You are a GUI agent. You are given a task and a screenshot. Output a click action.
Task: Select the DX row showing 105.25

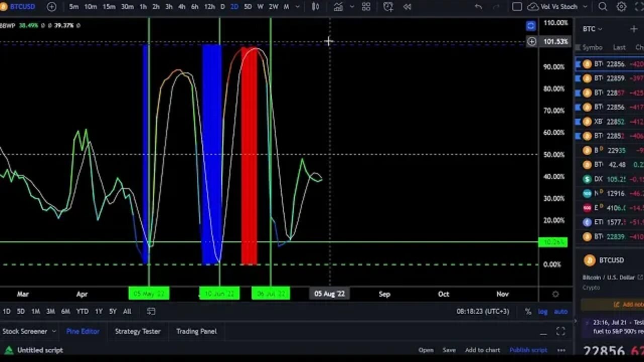610,179
